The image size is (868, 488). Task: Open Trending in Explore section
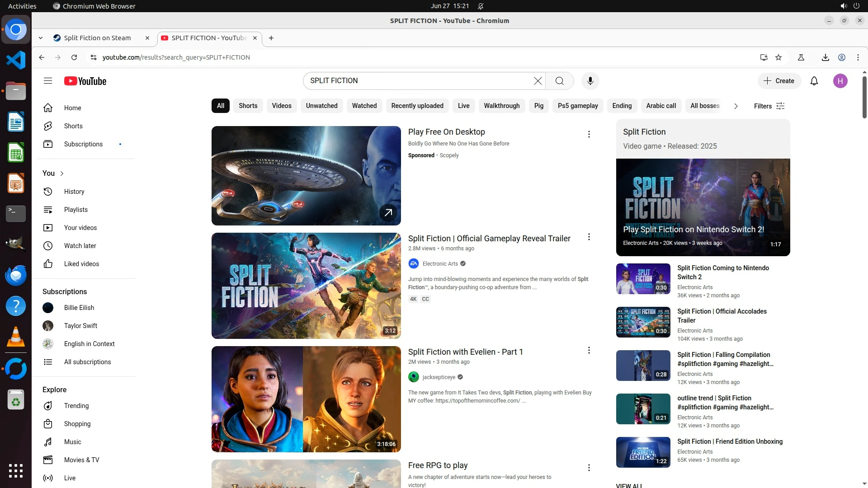(76, 406)
